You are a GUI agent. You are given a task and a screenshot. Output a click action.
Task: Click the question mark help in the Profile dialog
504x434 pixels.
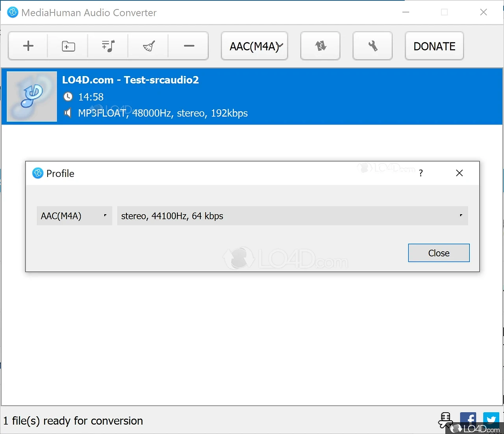[421, 173]
